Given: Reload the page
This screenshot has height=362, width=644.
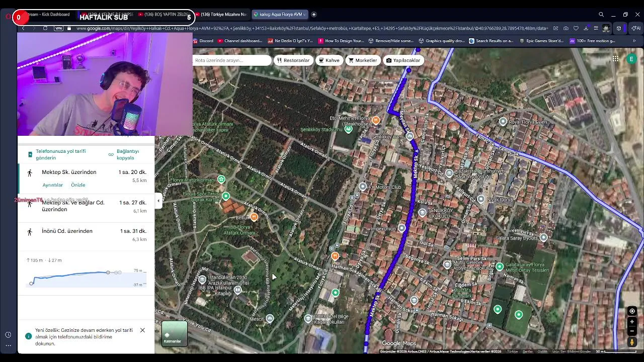Looking at the screenshot, I should coord(45,28).
